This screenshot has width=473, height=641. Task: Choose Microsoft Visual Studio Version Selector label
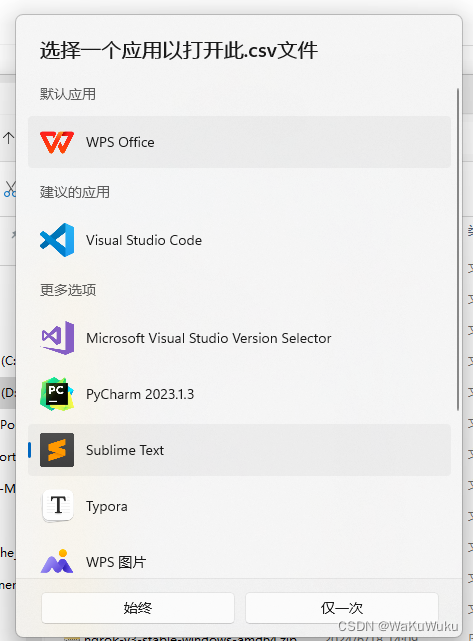click(208, 338)
